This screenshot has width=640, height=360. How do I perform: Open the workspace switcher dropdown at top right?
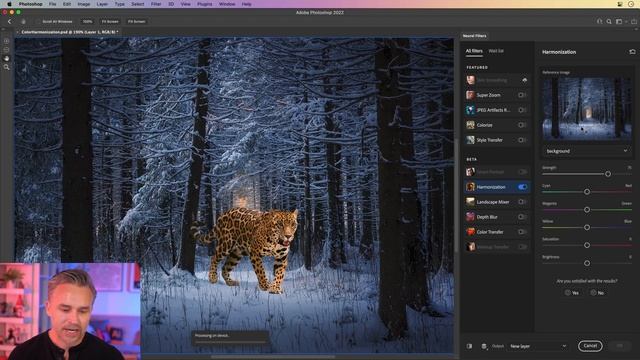tap(621, 21)
